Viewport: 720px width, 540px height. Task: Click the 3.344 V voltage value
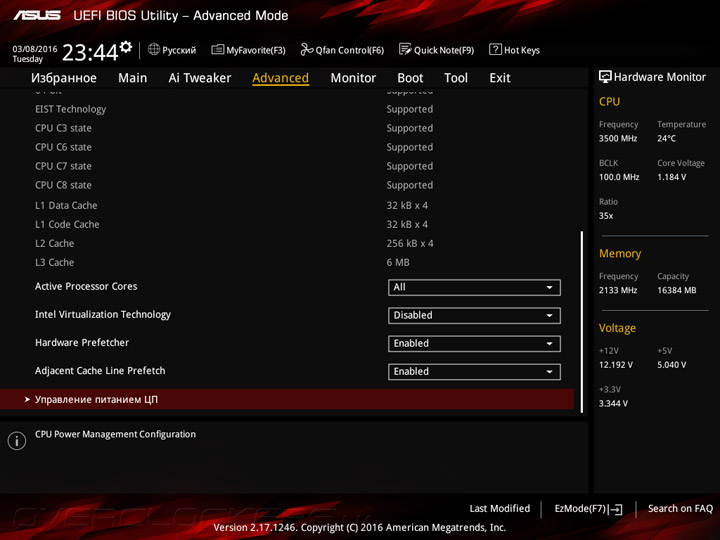(x=613, y=404)
